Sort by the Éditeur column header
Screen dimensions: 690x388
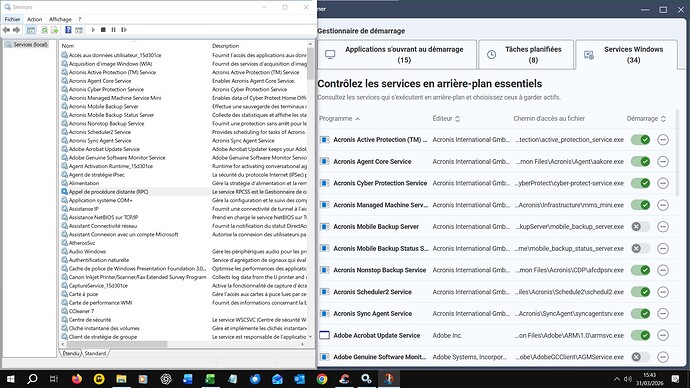point(446,119)
